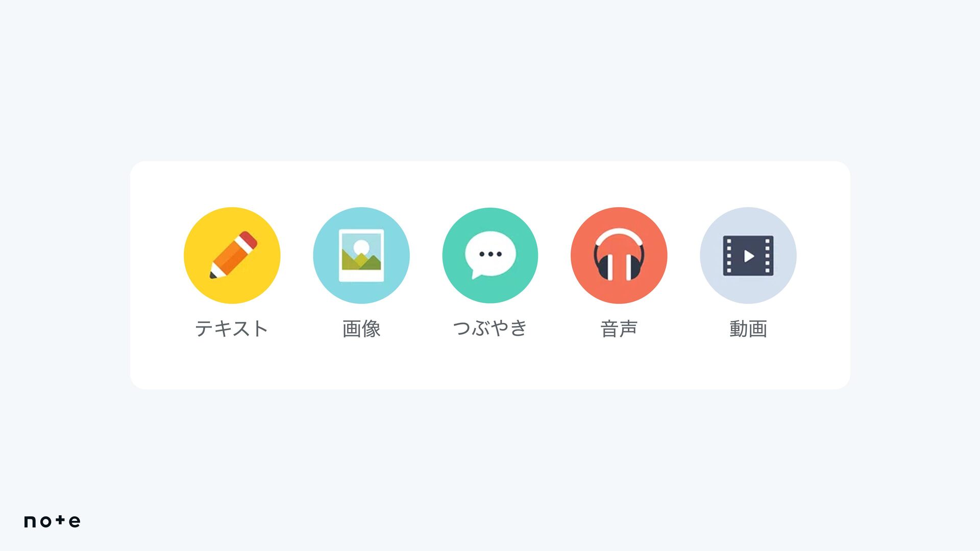Click the white speech bubble shape
This screenshot has width=980, height=551.
click(490, 254)
